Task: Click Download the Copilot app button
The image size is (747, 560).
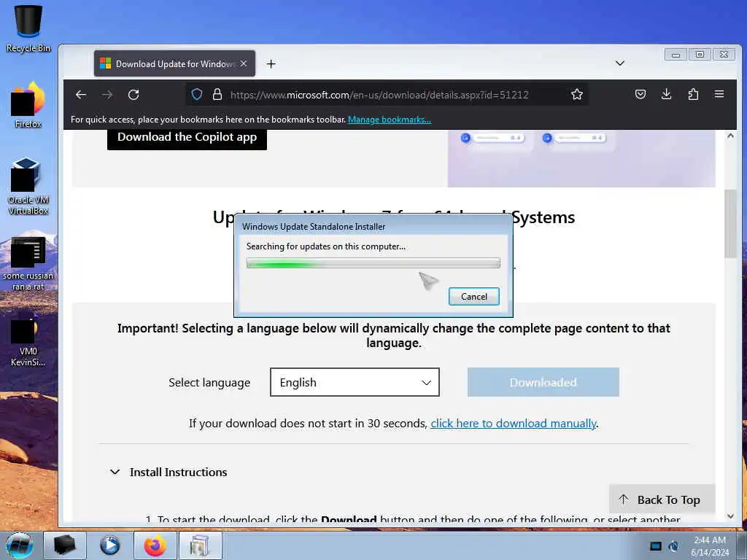Action: tap(187, 138)
